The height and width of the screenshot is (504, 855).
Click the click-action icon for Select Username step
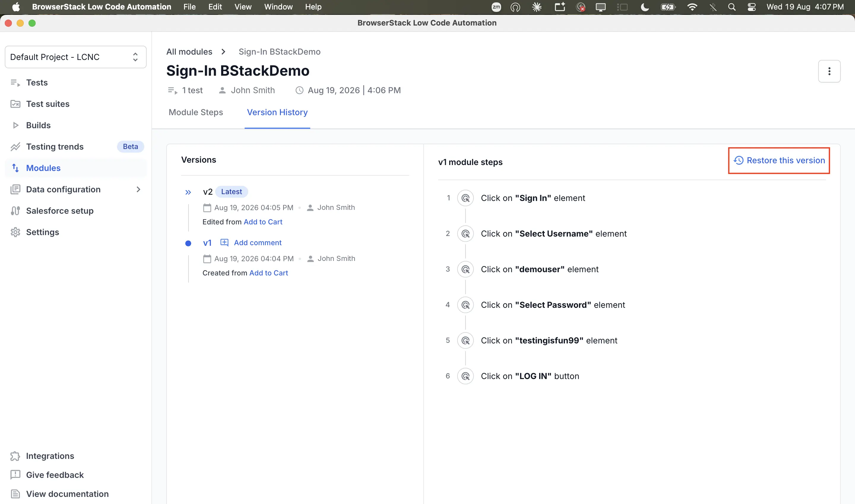(465, 234)
